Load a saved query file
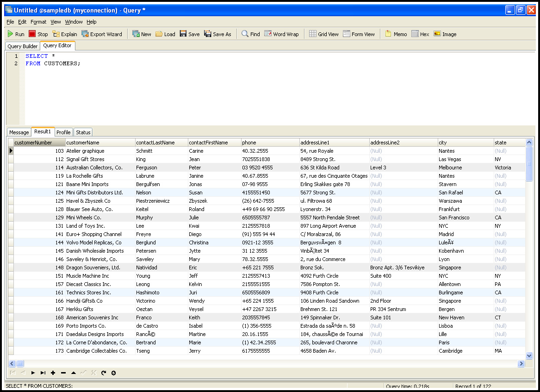This screenshot has height=392, width=540. click(x=165, y=33)
